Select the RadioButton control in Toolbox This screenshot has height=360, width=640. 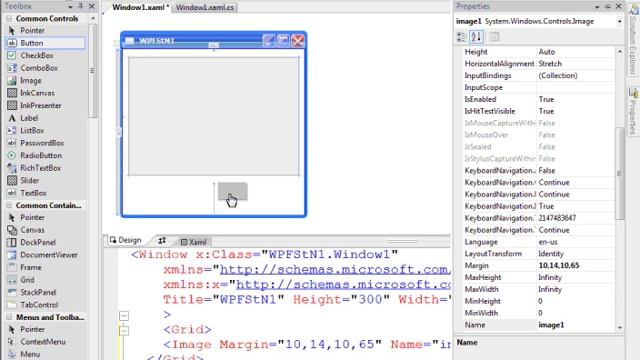coord(41,156)
